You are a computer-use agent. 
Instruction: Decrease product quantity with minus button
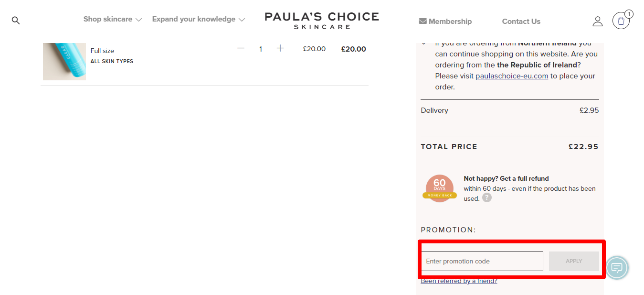(x=241, y=48)
